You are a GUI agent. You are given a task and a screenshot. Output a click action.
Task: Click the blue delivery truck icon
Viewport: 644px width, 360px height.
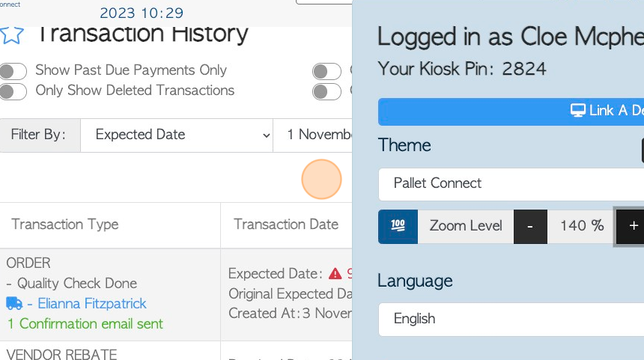coord(14,303)
